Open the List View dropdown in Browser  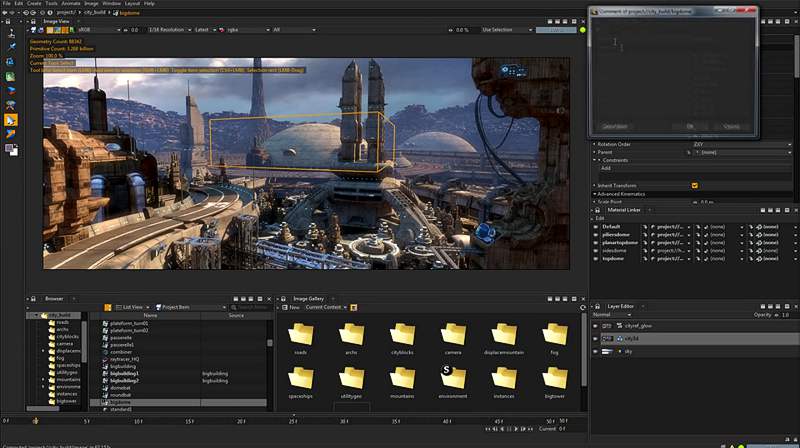[x=131, y=307]
